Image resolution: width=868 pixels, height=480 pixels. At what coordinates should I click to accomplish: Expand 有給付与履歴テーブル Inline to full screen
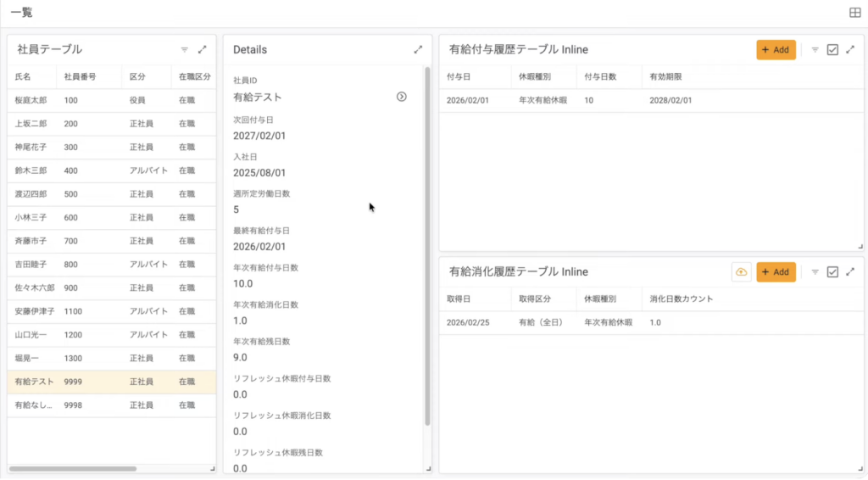point(850,50)
